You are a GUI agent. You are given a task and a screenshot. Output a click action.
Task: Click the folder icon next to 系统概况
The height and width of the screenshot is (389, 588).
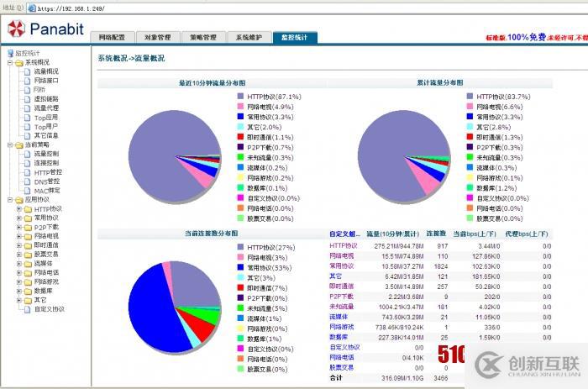pos(19,63)
